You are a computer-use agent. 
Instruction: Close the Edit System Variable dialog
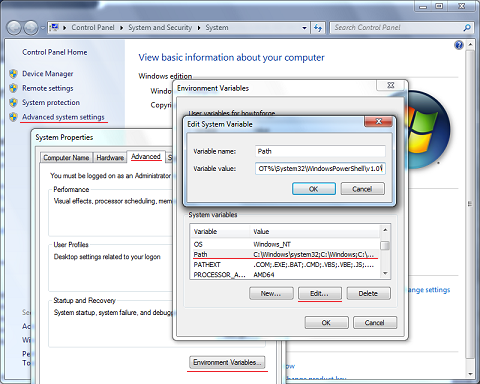pos(379,122)
